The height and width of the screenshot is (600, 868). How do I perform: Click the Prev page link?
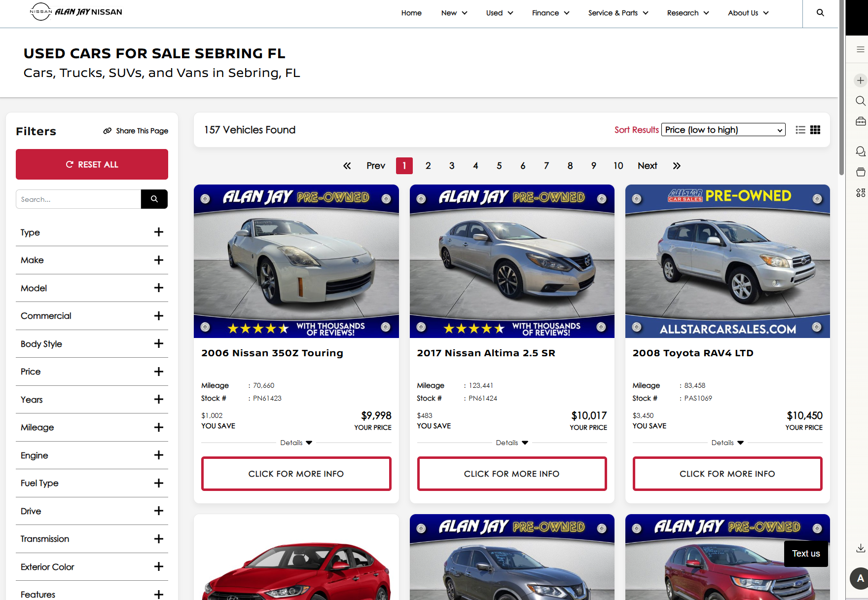tap(376, 166)
